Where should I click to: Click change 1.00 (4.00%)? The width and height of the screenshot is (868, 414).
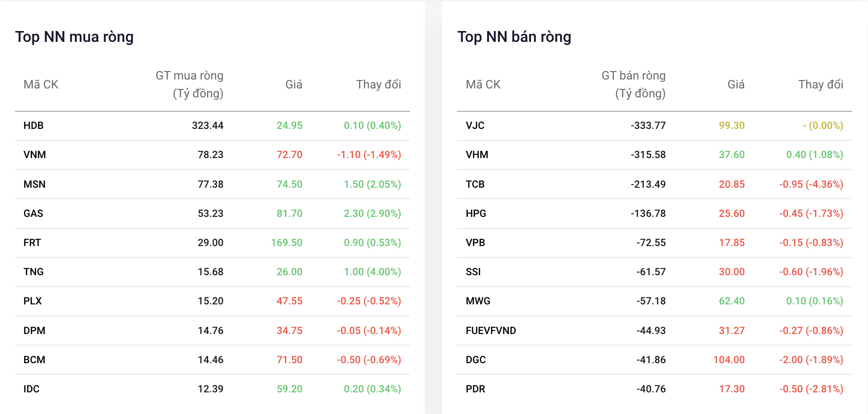(372, 272)
